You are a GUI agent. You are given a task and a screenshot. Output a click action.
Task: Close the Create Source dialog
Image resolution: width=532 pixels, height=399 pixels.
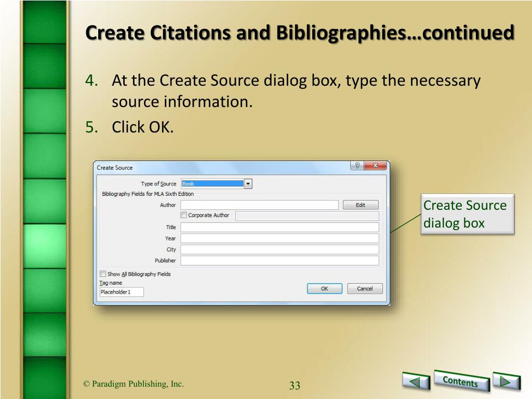pos(375,166)
